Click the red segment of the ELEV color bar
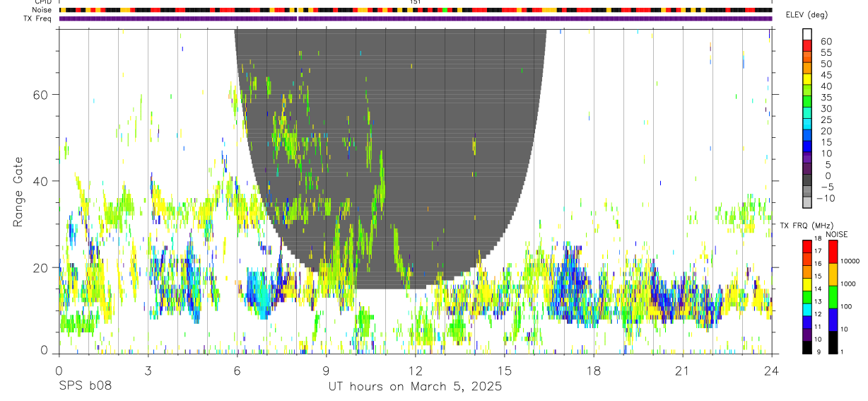This screenshot has width=868, height=401. [x=807, y=45]
